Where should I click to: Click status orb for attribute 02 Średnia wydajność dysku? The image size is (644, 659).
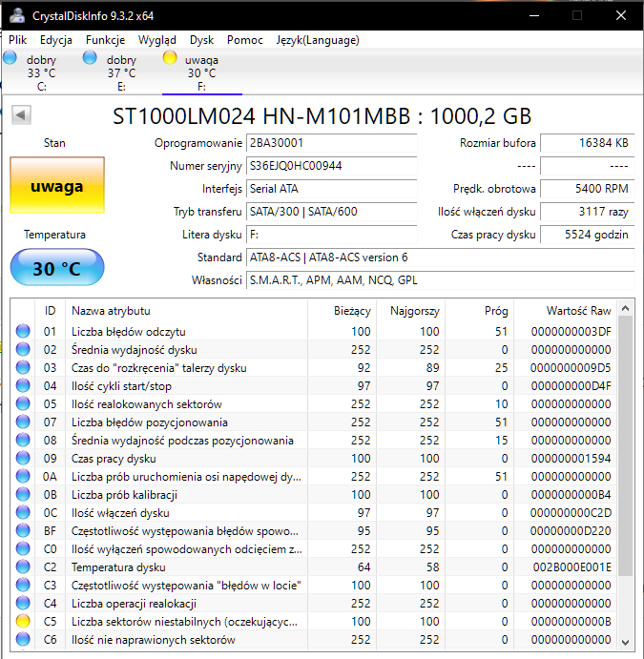(x=23, y=349)
